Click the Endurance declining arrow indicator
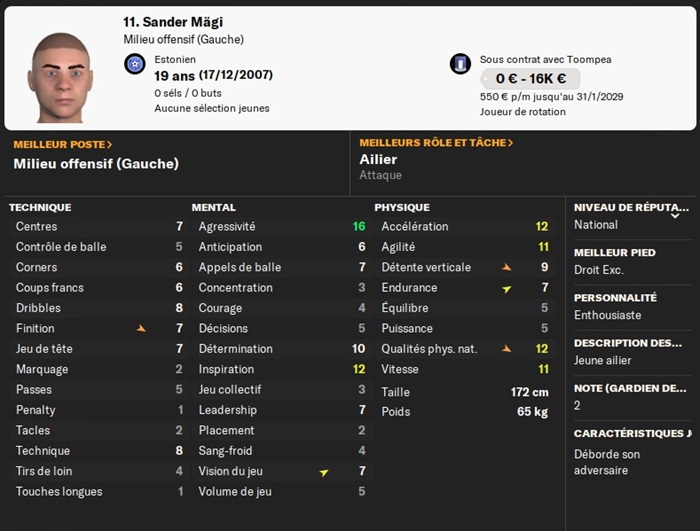The width and height of the screenshot is (700, 531). pos(506,288)
